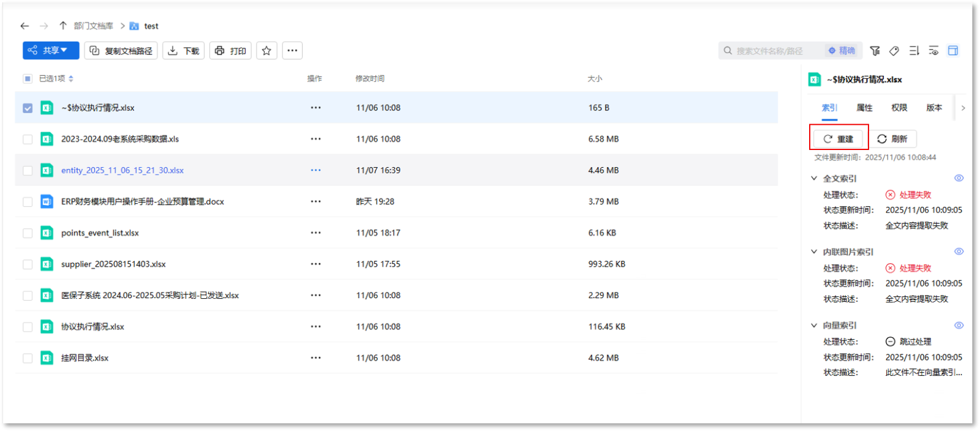Uncheck the ~$协议执行情况.xlsx checkbox
The image size is (980, 431).
[28, 108]
